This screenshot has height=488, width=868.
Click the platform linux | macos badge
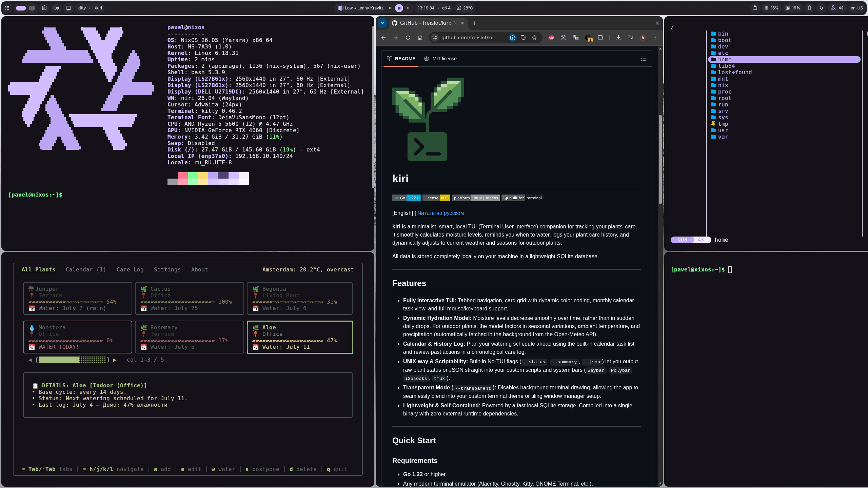tap(476, 198)
